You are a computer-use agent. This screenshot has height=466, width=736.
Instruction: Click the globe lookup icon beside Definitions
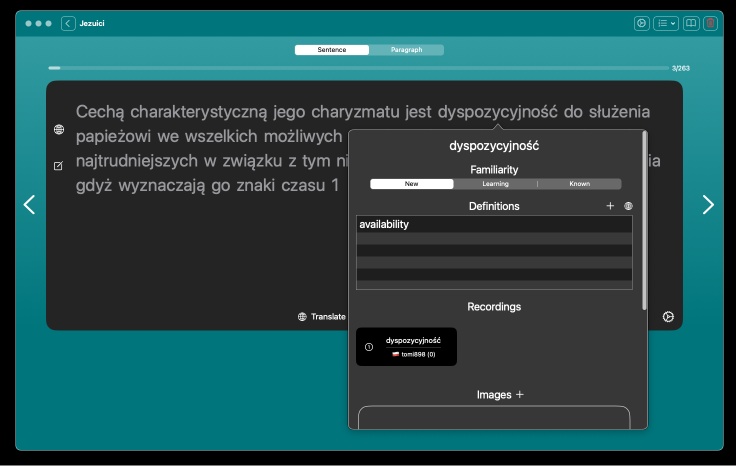(628, 206)
